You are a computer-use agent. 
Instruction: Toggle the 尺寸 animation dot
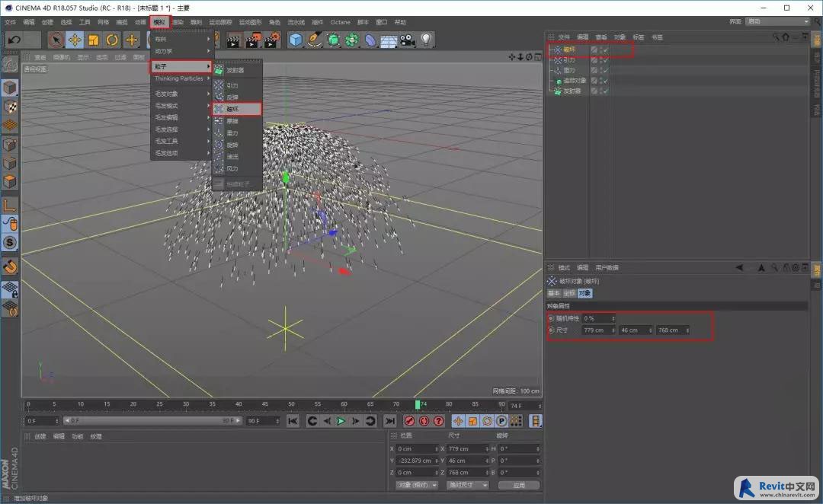pyautogui.click(x=551, y=330)
